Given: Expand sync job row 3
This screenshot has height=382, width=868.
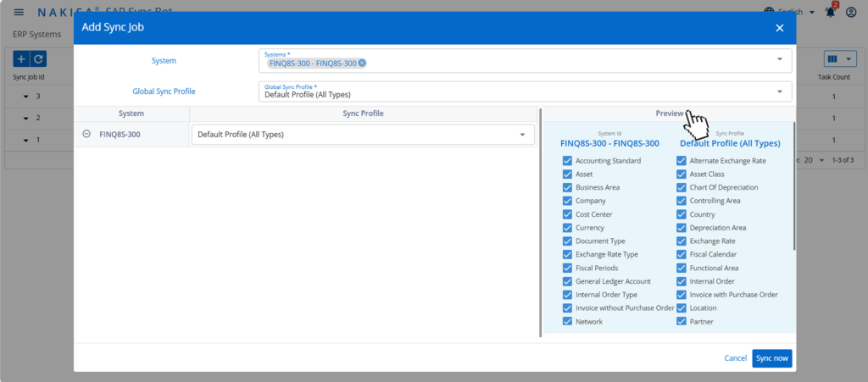Looking at the screenshot, I should [x=26, y=97].
